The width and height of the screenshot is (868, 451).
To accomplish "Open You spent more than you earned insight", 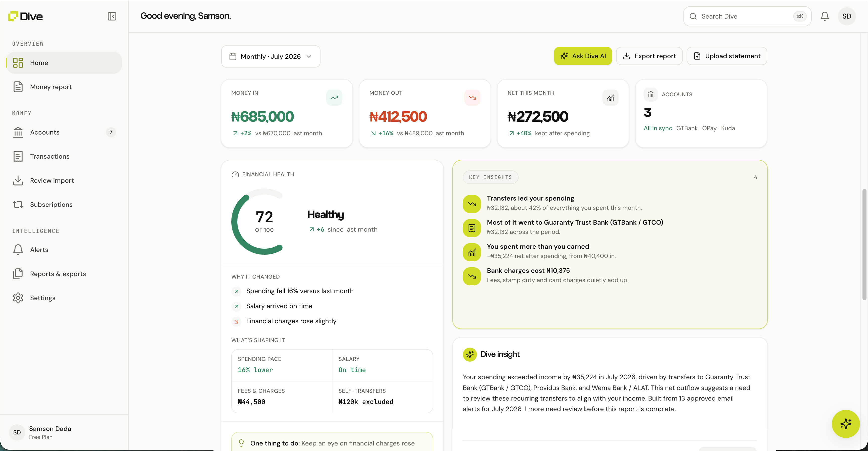I will point(610,251).
